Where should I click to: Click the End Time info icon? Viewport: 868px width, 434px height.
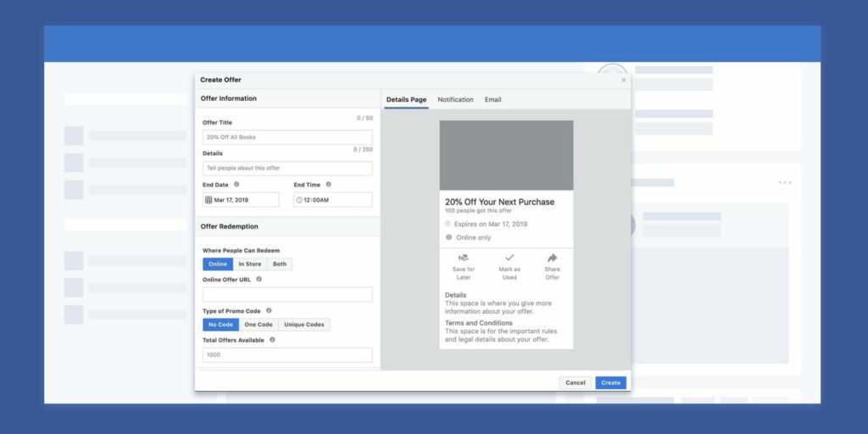pos(328,184)
